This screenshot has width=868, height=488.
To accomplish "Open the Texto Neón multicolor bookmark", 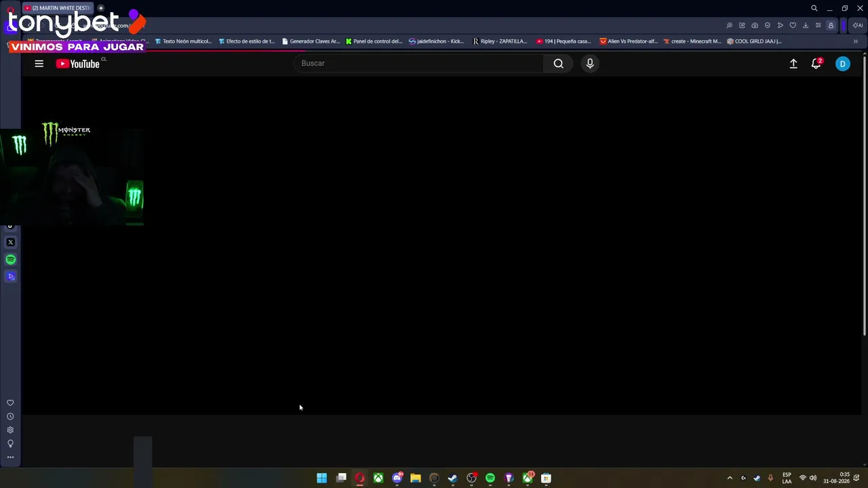I will (x=183, y=41).
